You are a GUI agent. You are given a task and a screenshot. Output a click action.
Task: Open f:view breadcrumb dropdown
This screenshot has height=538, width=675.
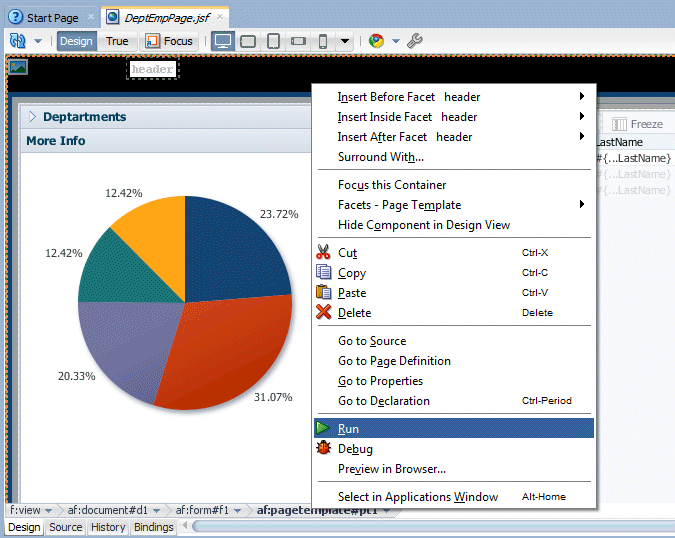click(49, 511)
